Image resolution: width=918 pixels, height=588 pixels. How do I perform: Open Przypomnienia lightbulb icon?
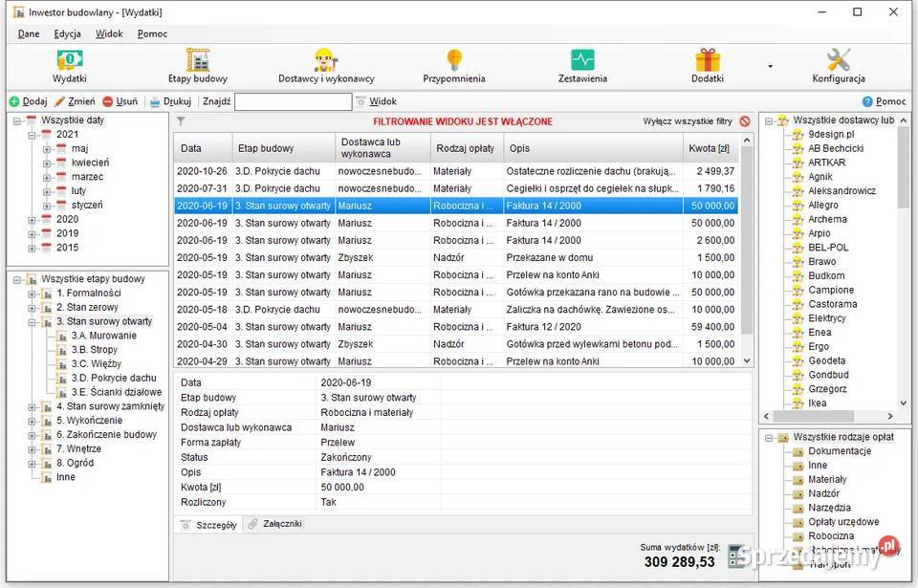(454, 61)
